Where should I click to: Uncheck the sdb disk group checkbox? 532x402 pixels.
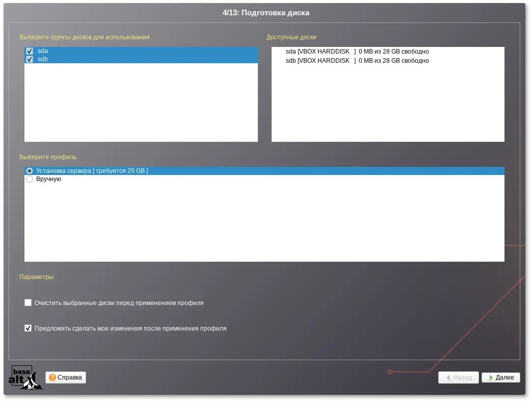[x=30, y=59]
